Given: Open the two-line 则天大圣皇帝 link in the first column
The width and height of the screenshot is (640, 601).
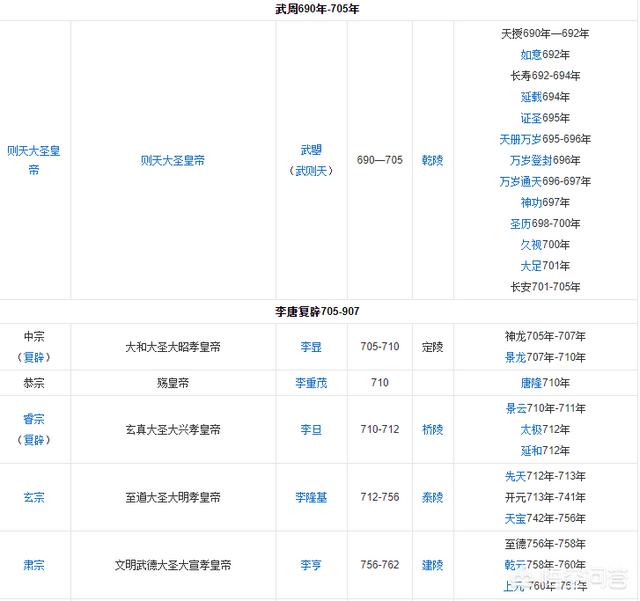Looking at the screenshot, I should (x=34, y=160).
